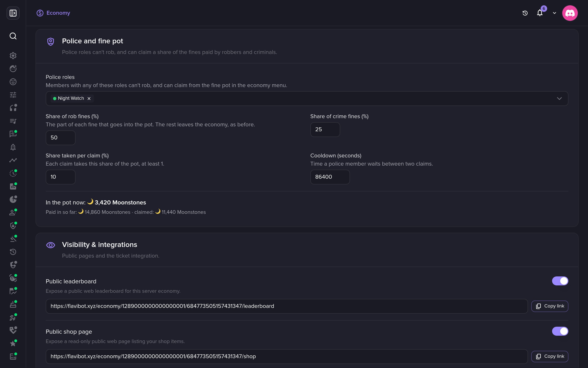Open the search magnifier in sidebar
This screenshot has height=368, width=588.
[x=13, y=36]
